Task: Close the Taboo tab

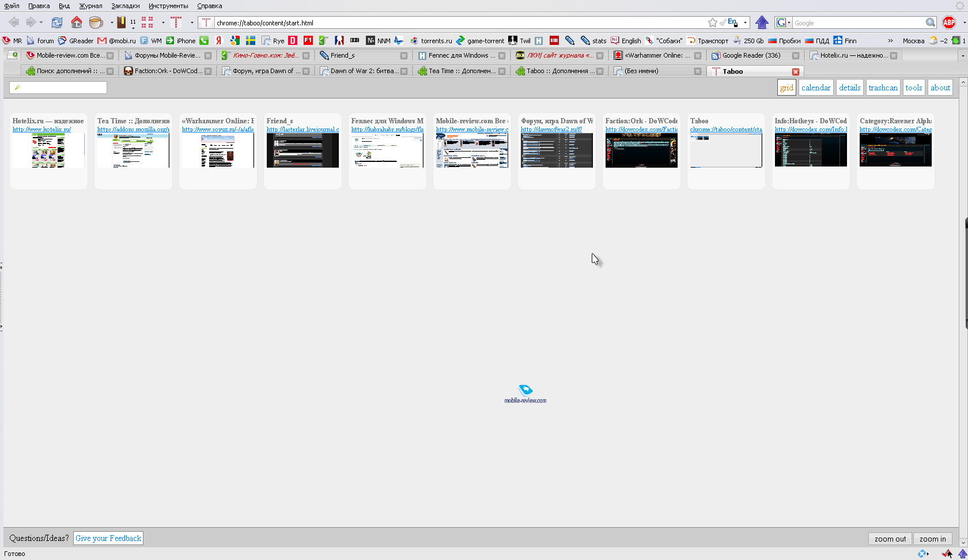Action: [796, 71]
